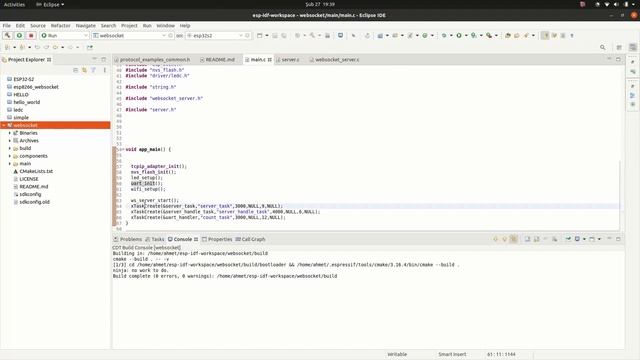Open the Edit menu
The image size is (640, 360).
pos(20,25)
